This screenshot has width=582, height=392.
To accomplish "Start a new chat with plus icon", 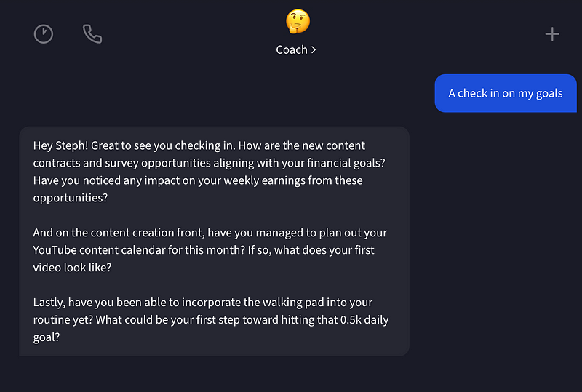I will pyautogui.click(x=552, y=34).
